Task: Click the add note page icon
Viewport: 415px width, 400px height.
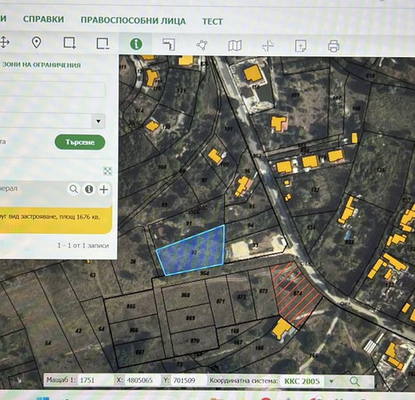Action: [x=301, y=46]
